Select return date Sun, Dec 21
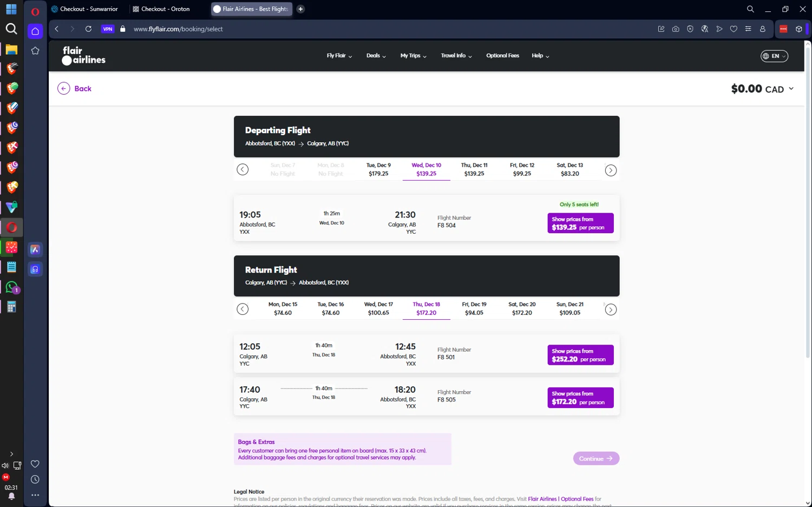812x507 pixels. (570, 308)
